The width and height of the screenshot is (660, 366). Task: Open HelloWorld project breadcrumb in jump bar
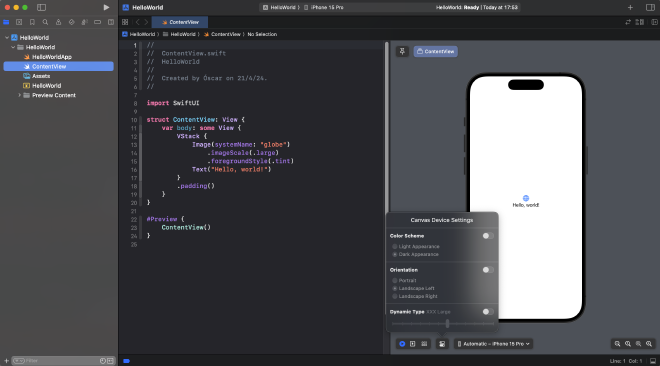click(x=138, y=34)
